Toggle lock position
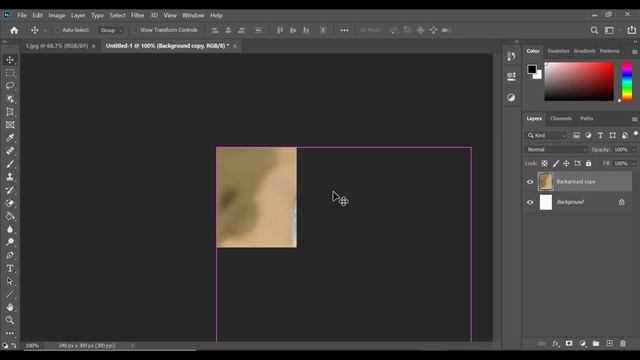The height and width of the screenshot is (360, 640). (x=566, y=164)
